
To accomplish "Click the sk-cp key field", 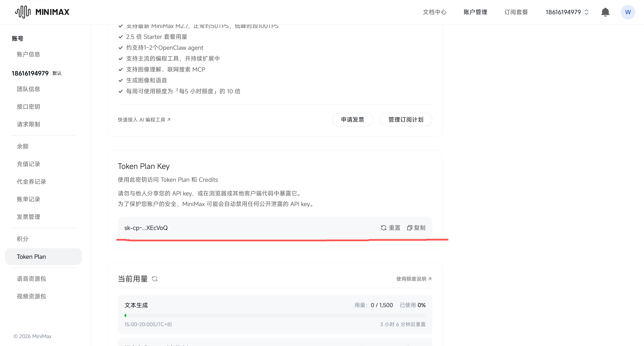I will pos(275,228).
